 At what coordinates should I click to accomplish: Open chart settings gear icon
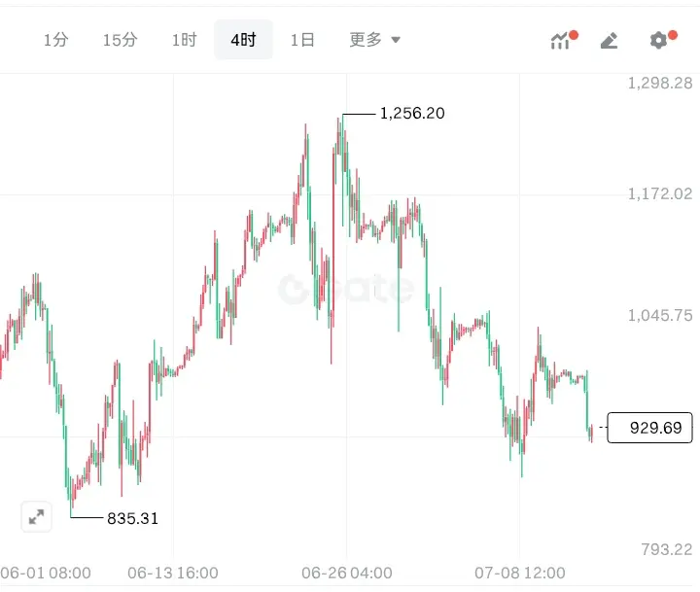click(662, 40)
